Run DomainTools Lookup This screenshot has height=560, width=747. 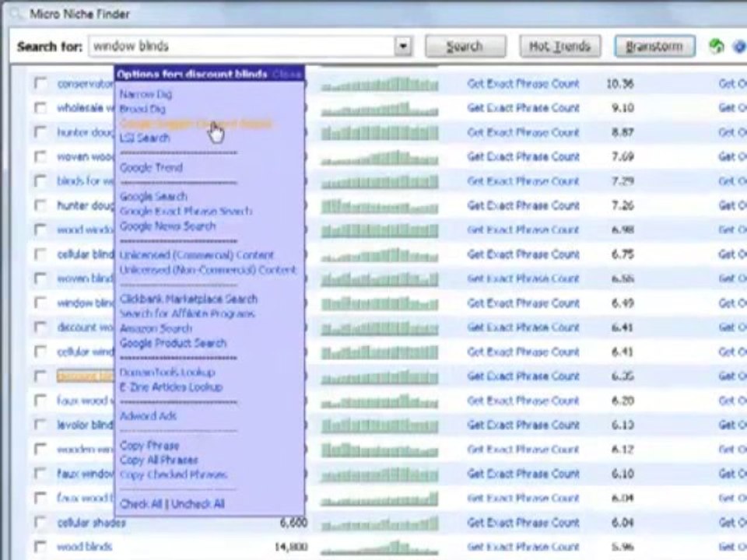click(x=167, y=373)
